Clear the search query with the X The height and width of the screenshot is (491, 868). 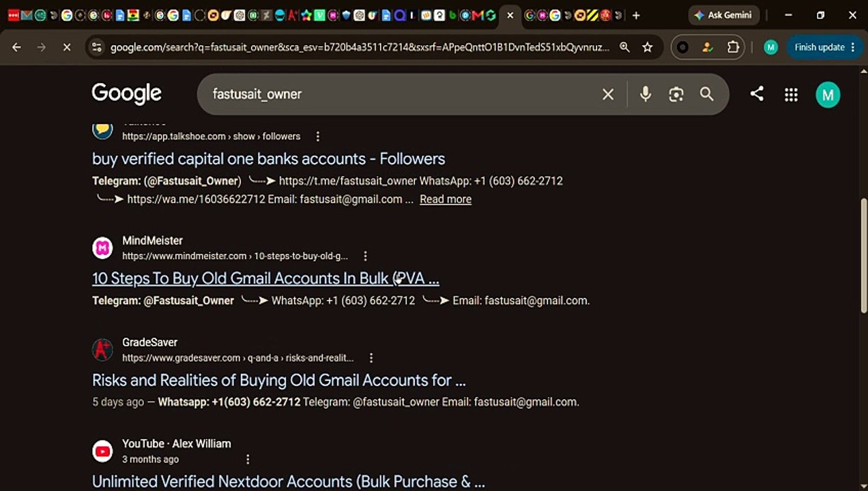coord(608,94)
